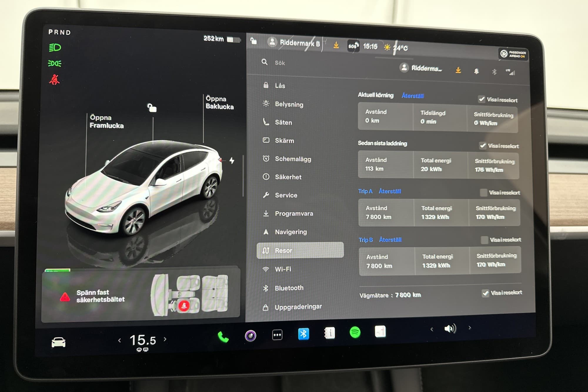Raise volume with right chevron

pos(470,328)
